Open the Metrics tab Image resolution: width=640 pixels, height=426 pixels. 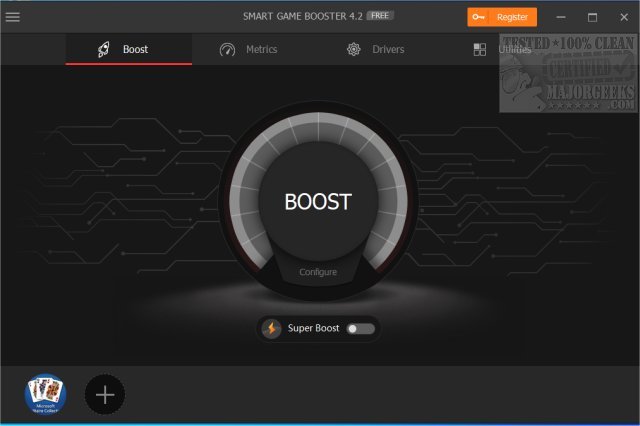pyautogui.click(x=248, y=49)
